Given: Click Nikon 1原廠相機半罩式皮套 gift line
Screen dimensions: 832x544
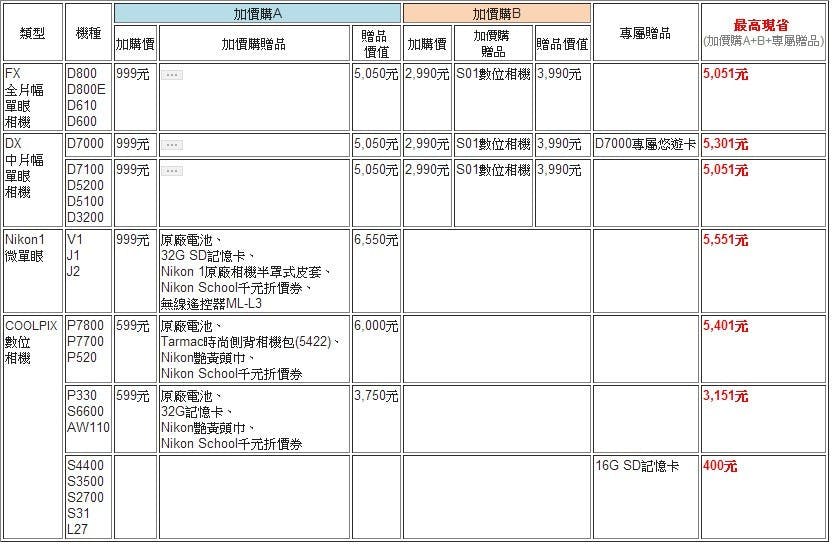Looking at the screenshot, I should [x=246, y=272].
